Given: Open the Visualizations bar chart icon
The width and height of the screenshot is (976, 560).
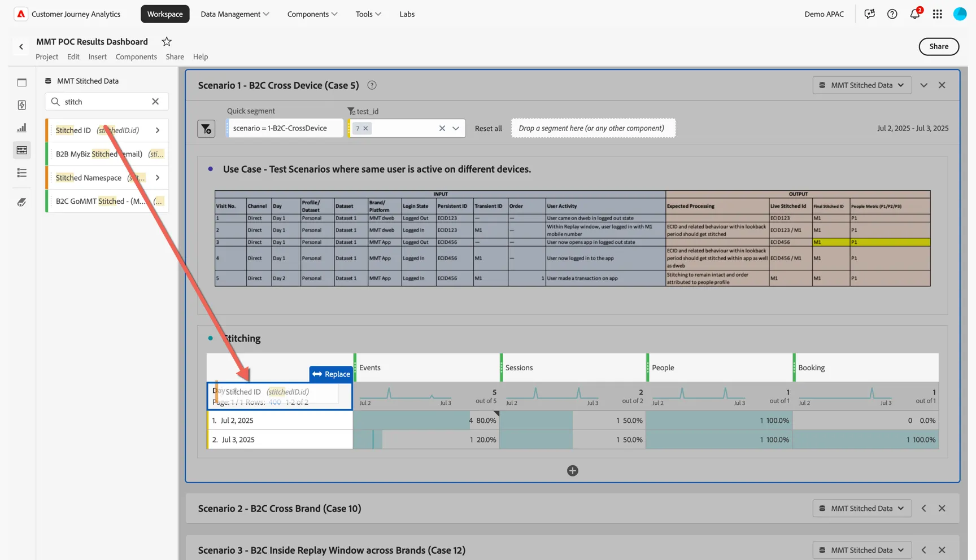Looking at the screenshot, I should (x=22, y=128).
